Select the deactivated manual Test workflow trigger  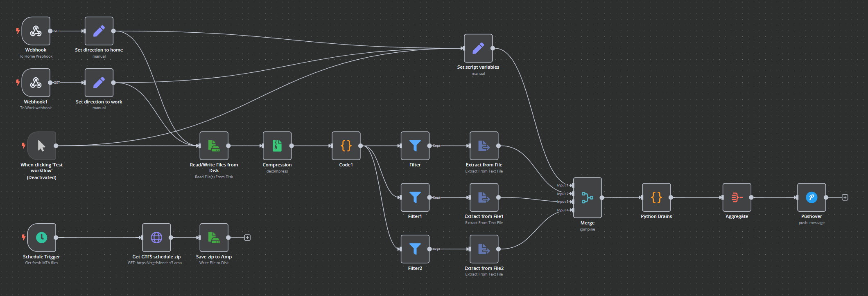(x=42, y=146)
